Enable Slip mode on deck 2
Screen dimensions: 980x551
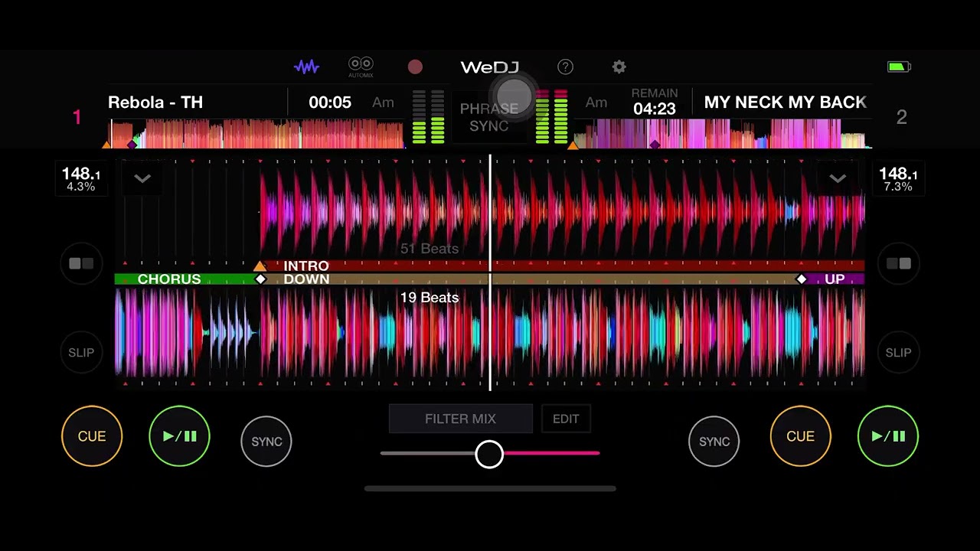coord(899,353)
